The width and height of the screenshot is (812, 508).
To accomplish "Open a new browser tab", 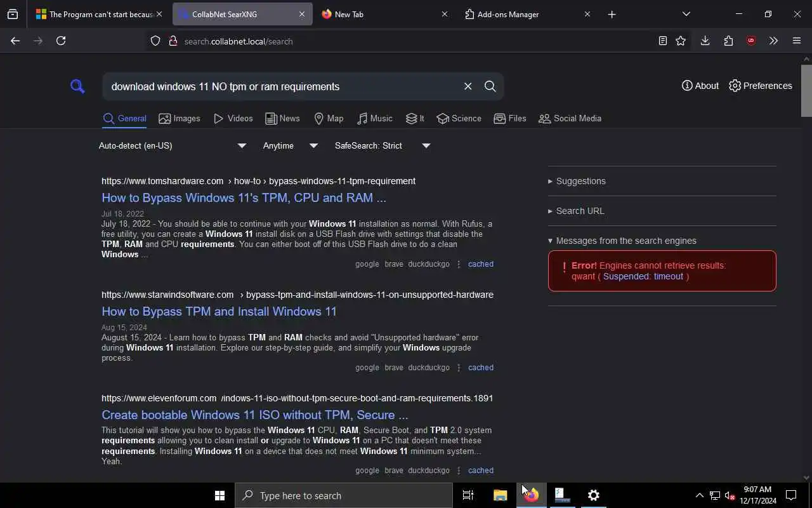I will 612,14.
